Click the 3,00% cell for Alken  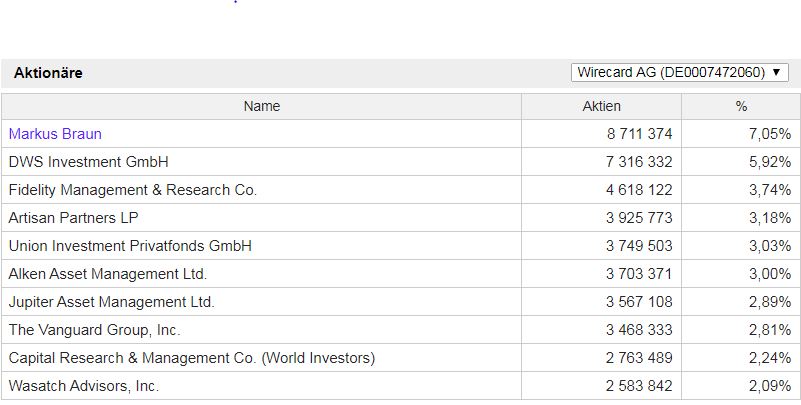point(769,274)
